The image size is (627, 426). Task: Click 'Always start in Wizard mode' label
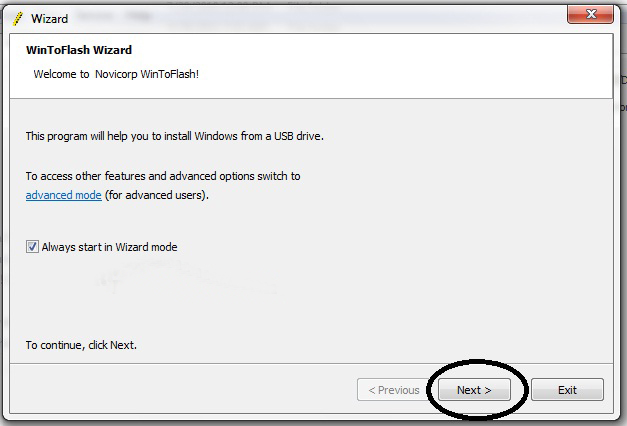(x=110, y=247)
